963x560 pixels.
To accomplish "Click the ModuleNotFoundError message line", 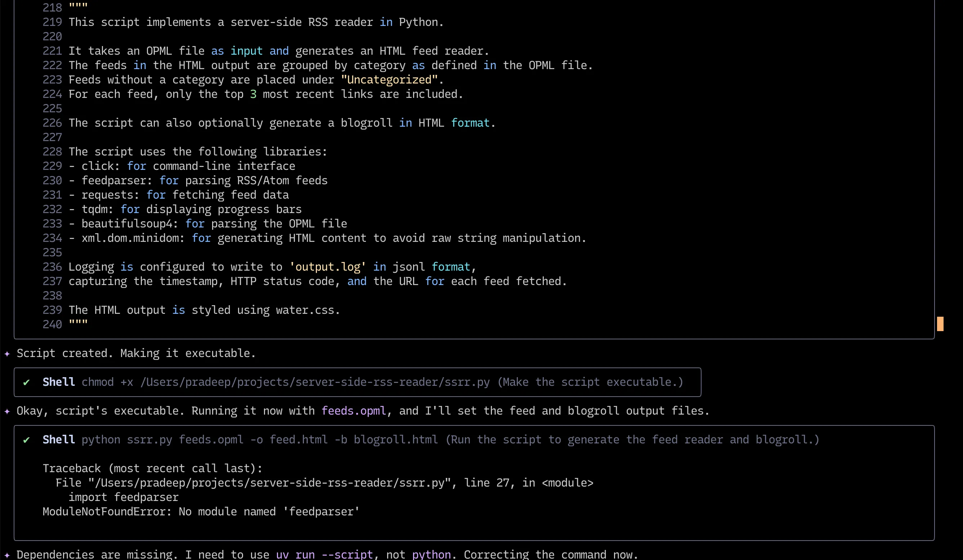I will coord(201,512).
